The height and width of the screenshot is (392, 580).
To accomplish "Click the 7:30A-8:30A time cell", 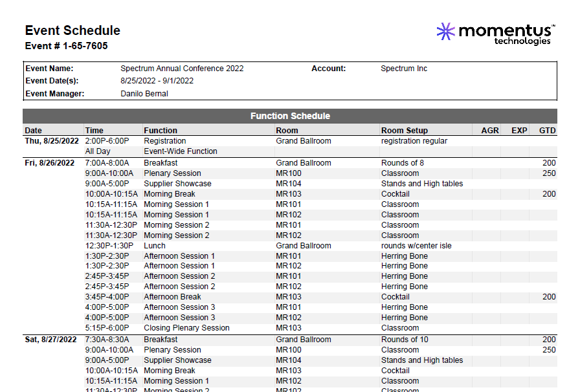I will (x=107, y=340).
